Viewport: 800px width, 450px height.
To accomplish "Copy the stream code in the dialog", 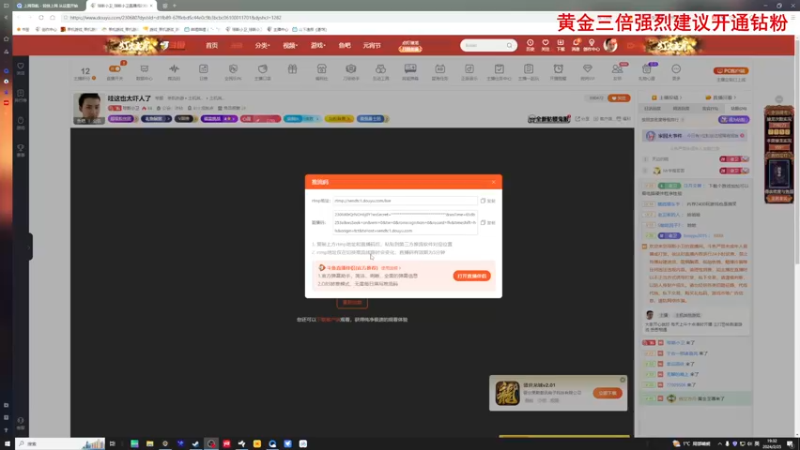I will [488, 223].
